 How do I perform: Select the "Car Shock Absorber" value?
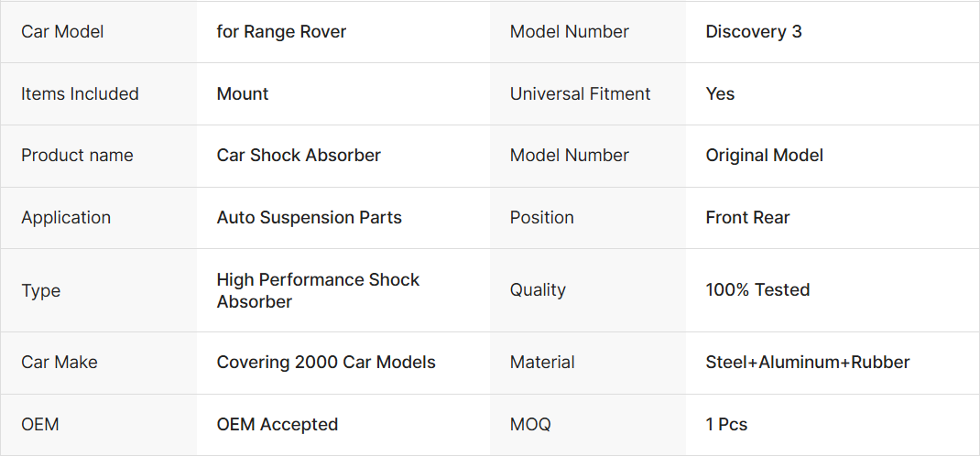click(x=299, y=156)
